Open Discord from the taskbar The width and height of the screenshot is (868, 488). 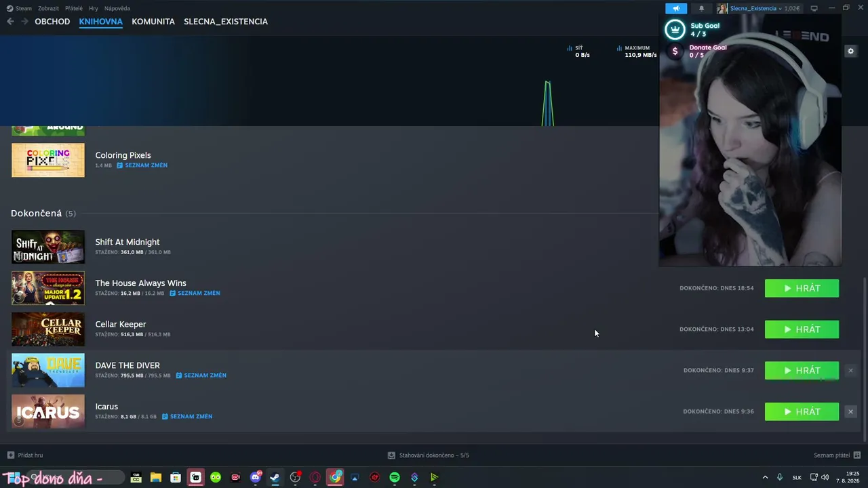click(256, 477)
